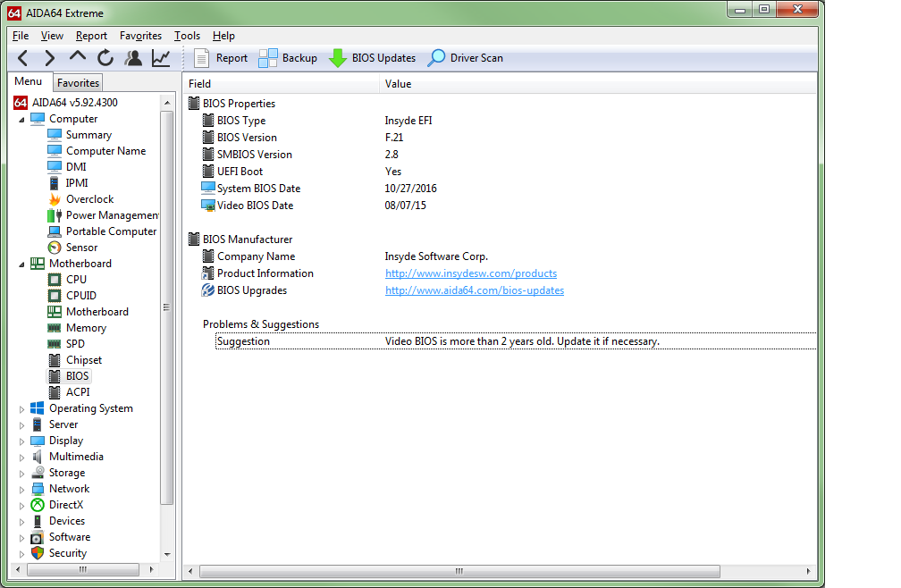Open the File menu
901x588 pixels.
pyautogui.click(x=21, y=36)
